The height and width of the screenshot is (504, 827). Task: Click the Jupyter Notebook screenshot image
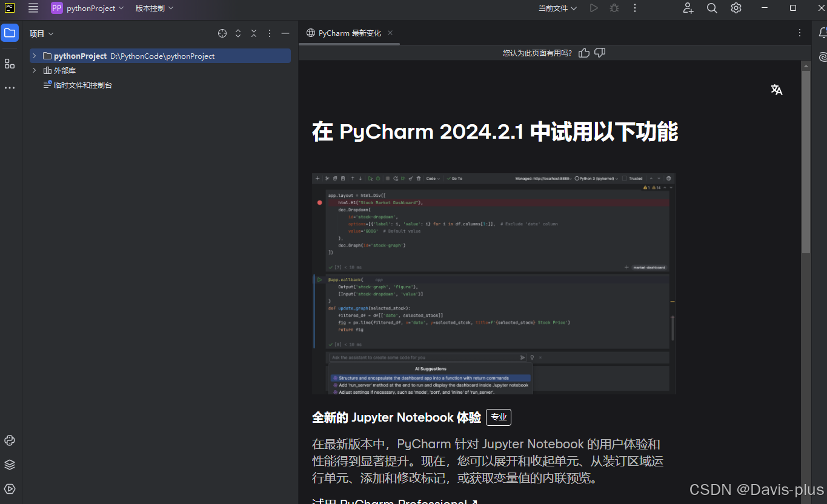point(493,284)
